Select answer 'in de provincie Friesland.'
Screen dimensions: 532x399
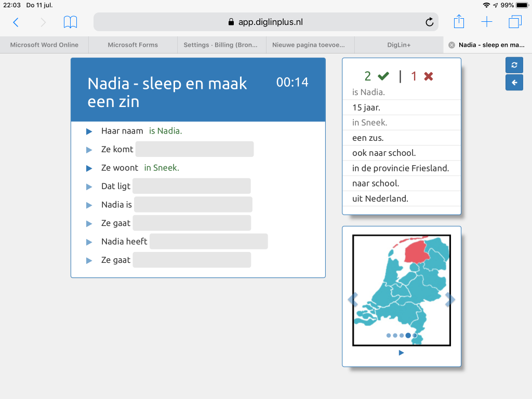click(x=401, y=168)
